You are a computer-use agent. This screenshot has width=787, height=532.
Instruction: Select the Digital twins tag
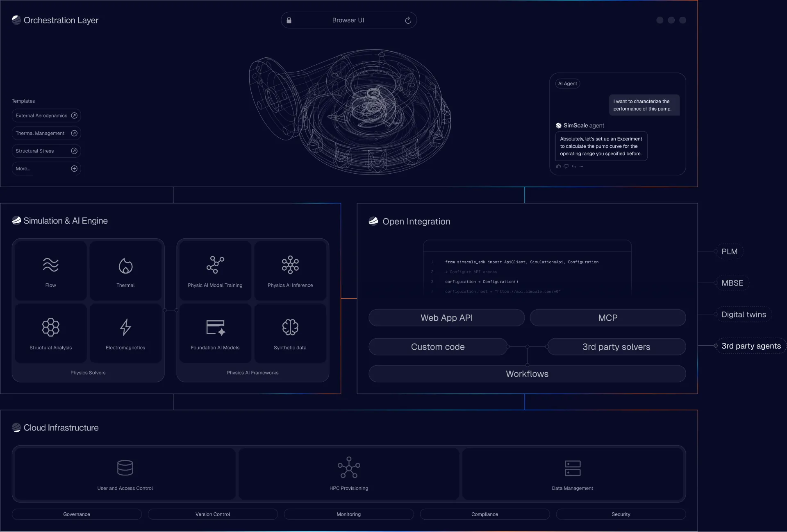pyautogui.click(x=744, y=315)
